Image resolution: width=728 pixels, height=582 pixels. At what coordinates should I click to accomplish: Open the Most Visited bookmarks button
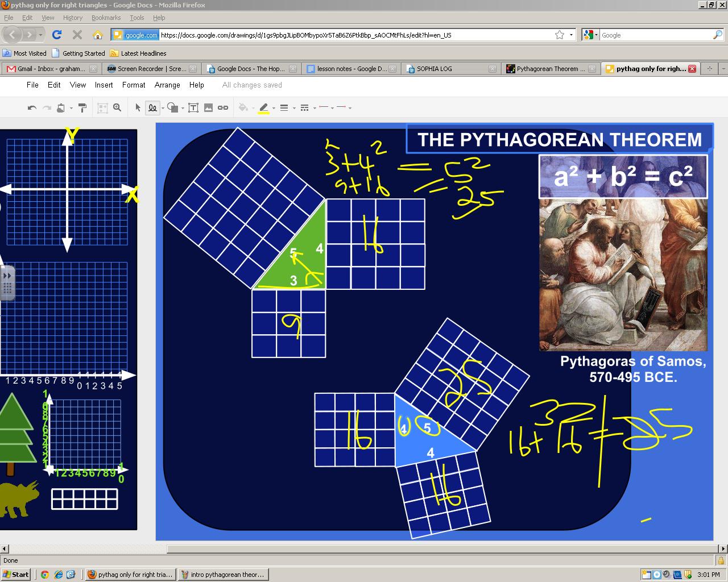click(24, 53)
